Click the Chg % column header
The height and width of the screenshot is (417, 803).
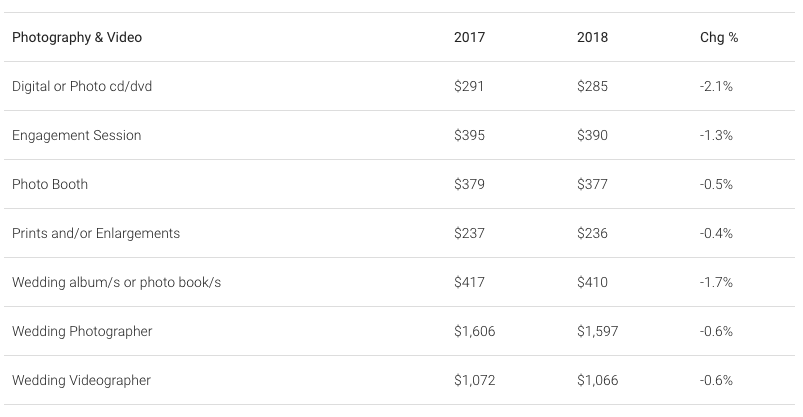coord(719,37)
